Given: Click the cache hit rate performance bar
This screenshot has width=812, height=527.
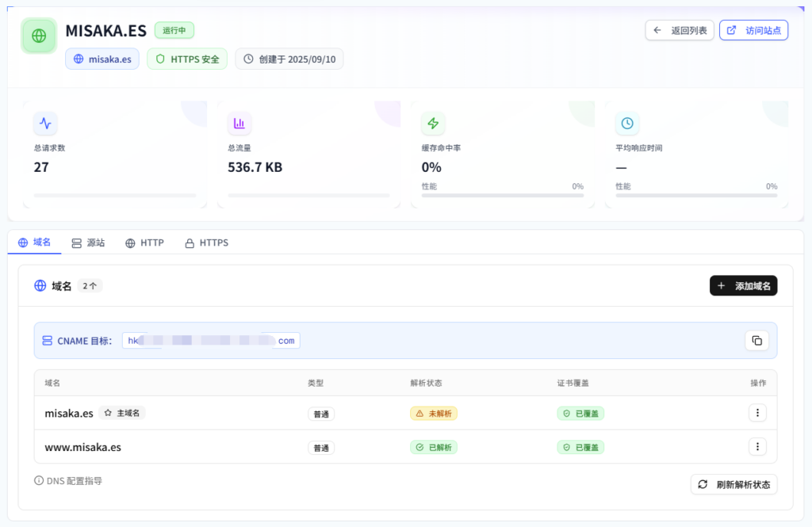Looking at the screenshot, I should tap(502, 196).
